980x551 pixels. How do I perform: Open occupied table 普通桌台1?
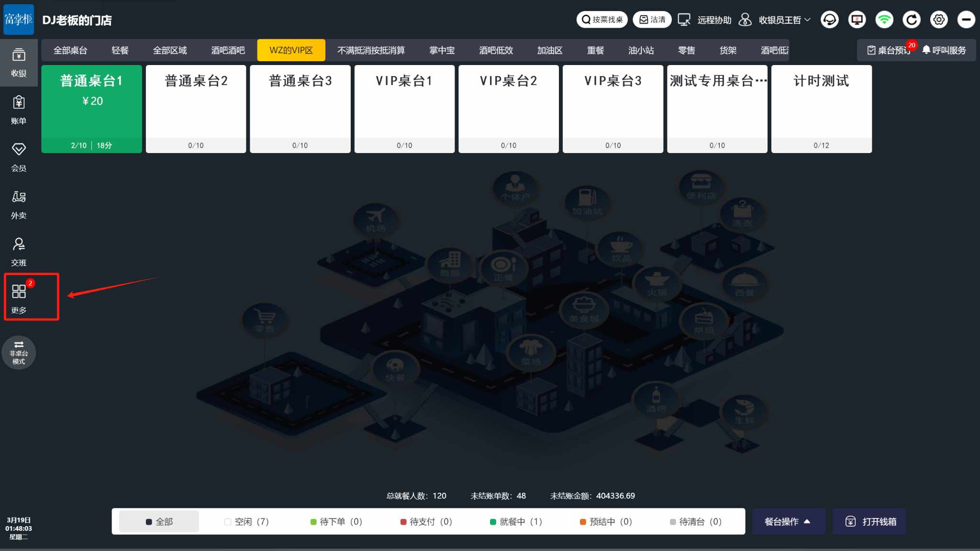[91, 109]
